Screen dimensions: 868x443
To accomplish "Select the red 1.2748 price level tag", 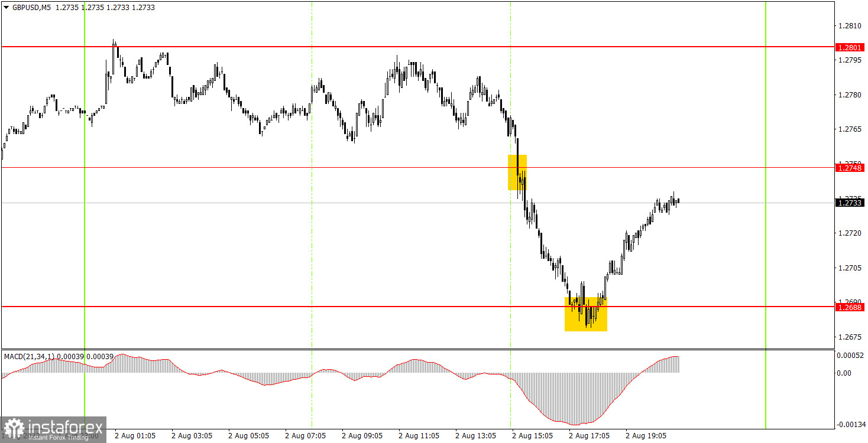I will coord(850,168).
